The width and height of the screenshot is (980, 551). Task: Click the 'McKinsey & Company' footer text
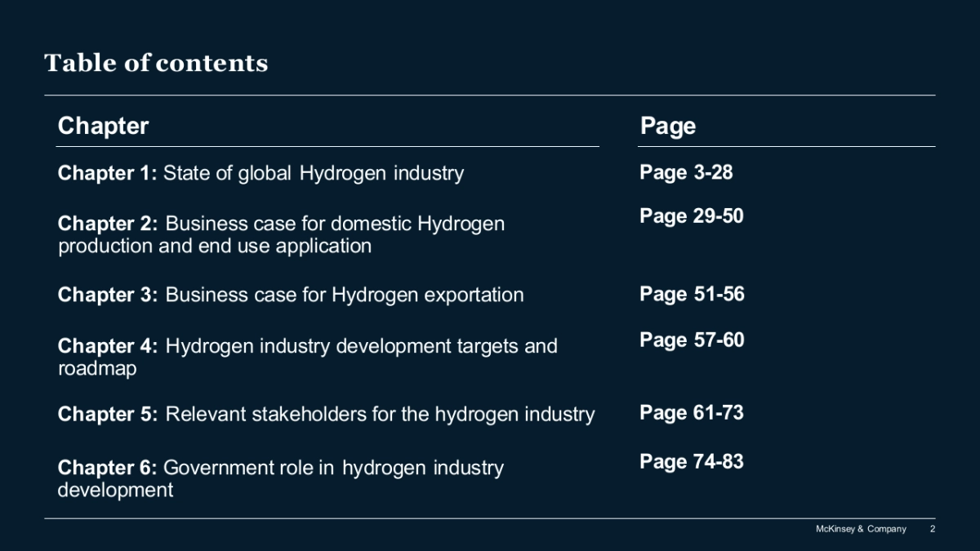(x=861, y=529)
